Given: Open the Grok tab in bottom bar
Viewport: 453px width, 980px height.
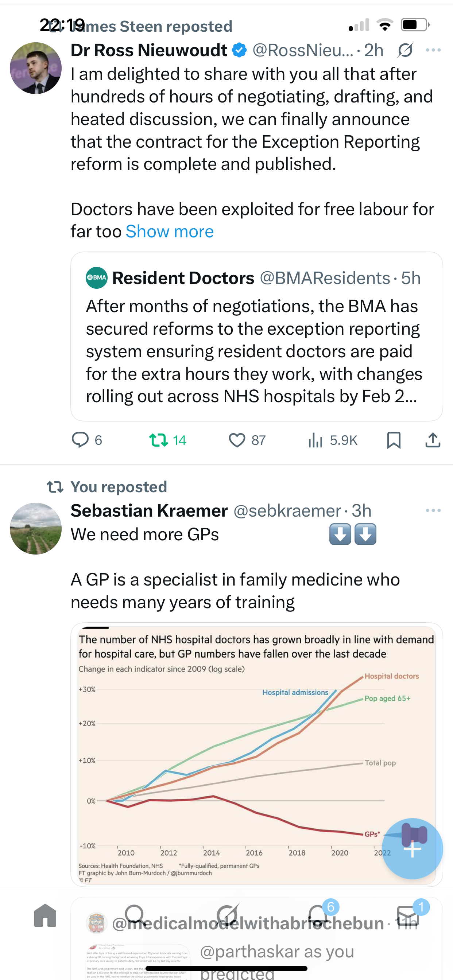Looking at the screenshot, I should pyautogui.click(x=227, y=916).
